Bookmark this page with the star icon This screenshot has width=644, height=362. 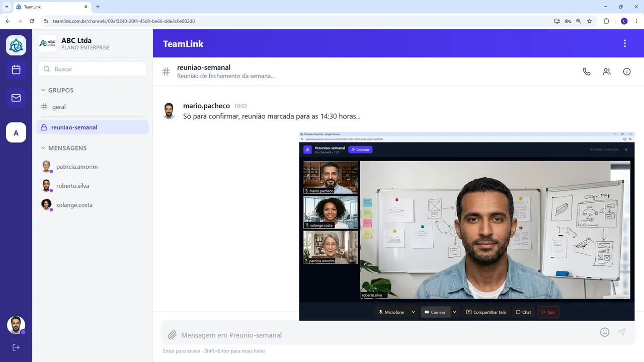tap(589, 21)
